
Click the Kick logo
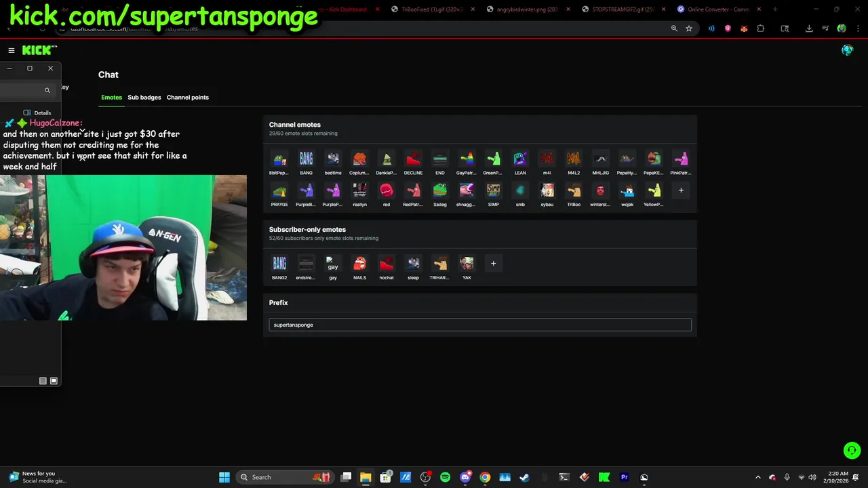39,50
